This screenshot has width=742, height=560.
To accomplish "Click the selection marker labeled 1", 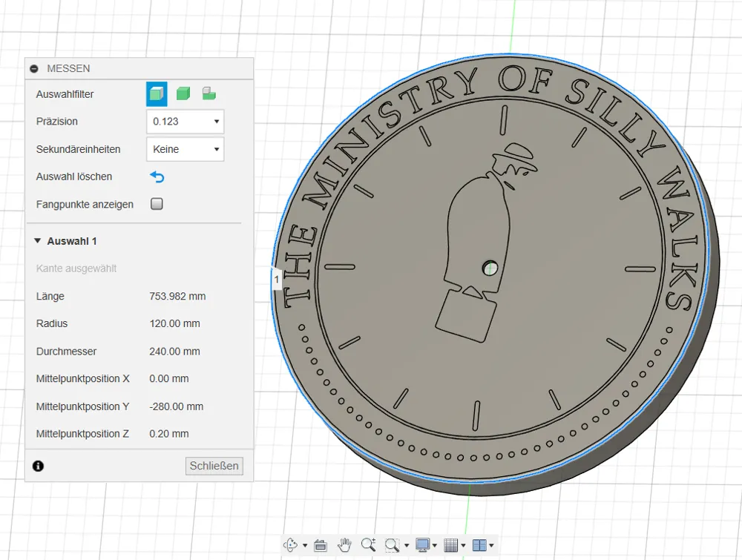I will click(x=276, y=279).
